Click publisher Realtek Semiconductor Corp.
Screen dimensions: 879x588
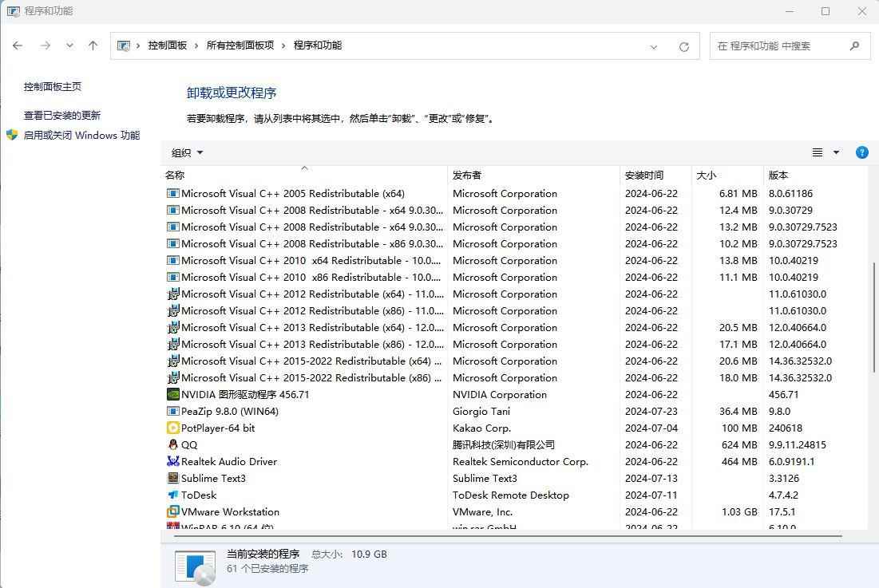pyautogui.click(x=521, y=461)
